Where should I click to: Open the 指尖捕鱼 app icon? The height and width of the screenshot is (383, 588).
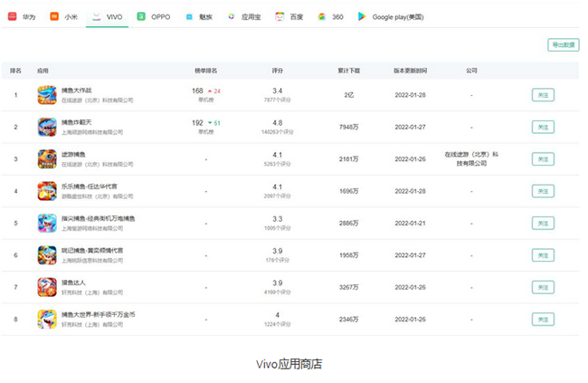click(x=47, y=224)
